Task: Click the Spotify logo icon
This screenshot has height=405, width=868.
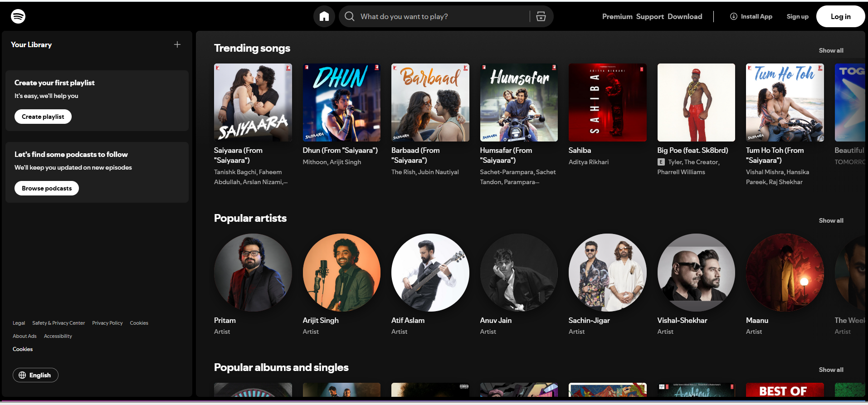Action: (x=18, y=16)
